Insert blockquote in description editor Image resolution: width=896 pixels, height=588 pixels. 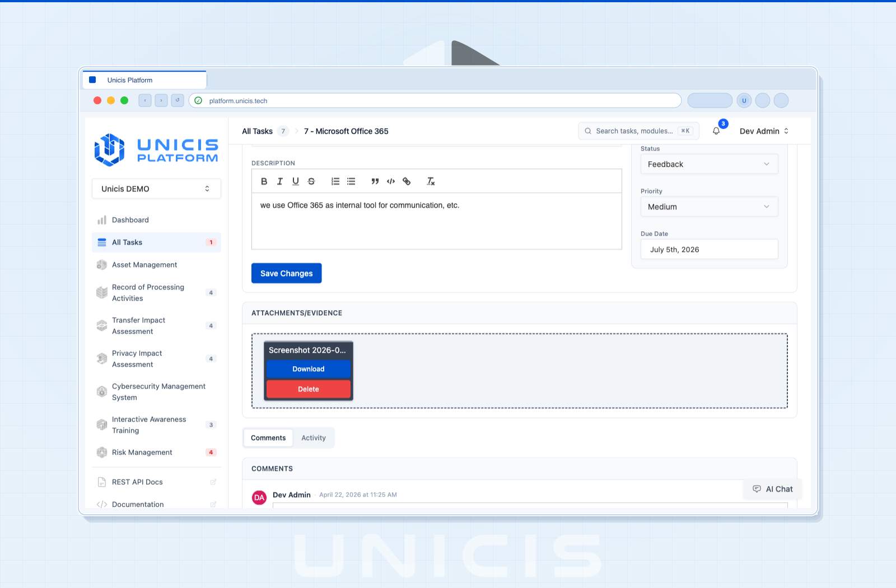tap(375, 181)
